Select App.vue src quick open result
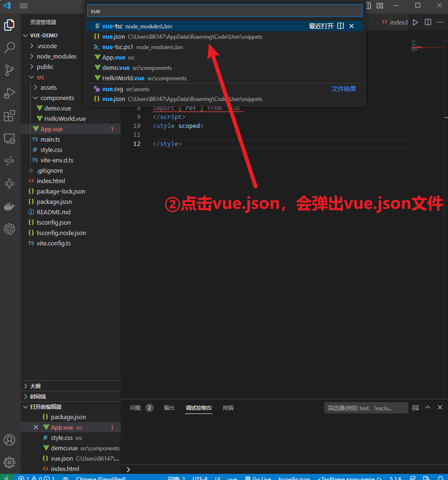The height and width of the screenshot is (480, 448). click(x=225, y=58)
